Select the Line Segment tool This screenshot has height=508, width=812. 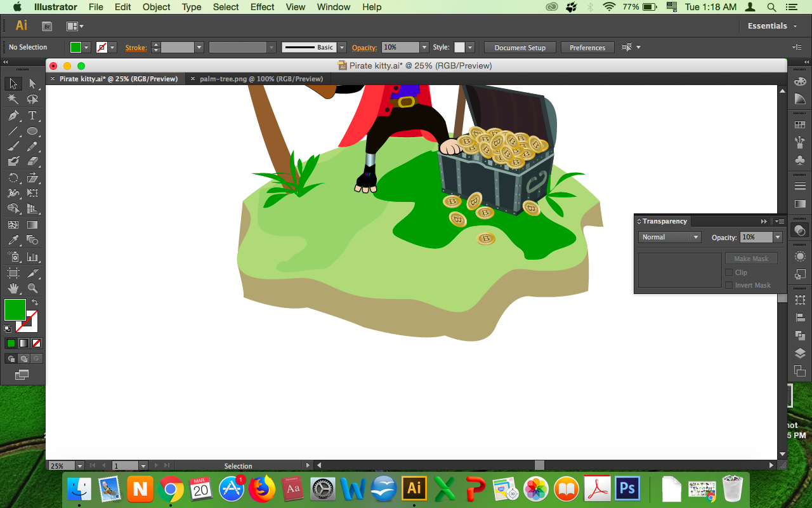tap(13, 131)
